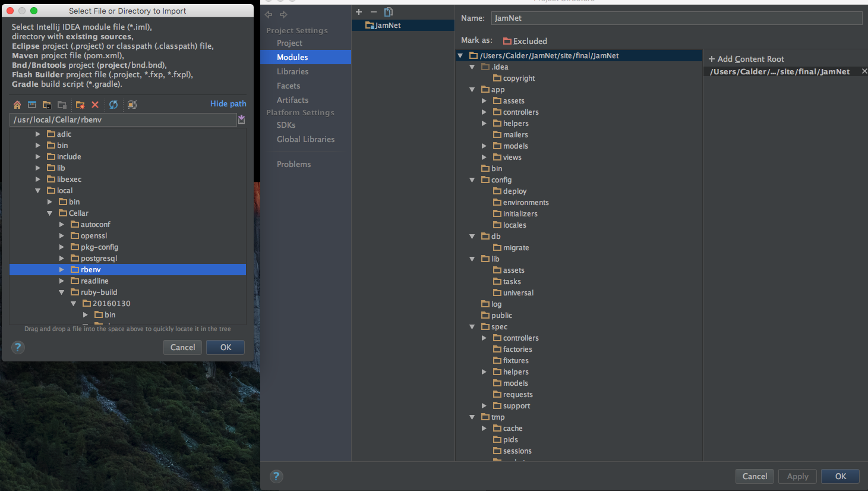Expand the adic folder

click(x=38, y=134)
